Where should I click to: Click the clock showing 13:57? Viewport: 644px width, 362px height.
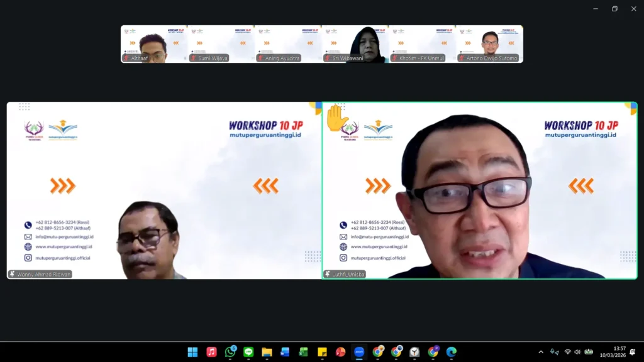point(619,352)
